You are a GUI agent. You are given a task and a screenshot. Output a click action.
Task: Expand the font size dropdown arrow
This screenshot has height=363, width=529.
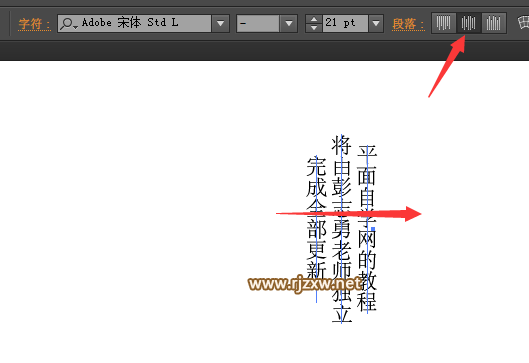[x=376, y=23]
